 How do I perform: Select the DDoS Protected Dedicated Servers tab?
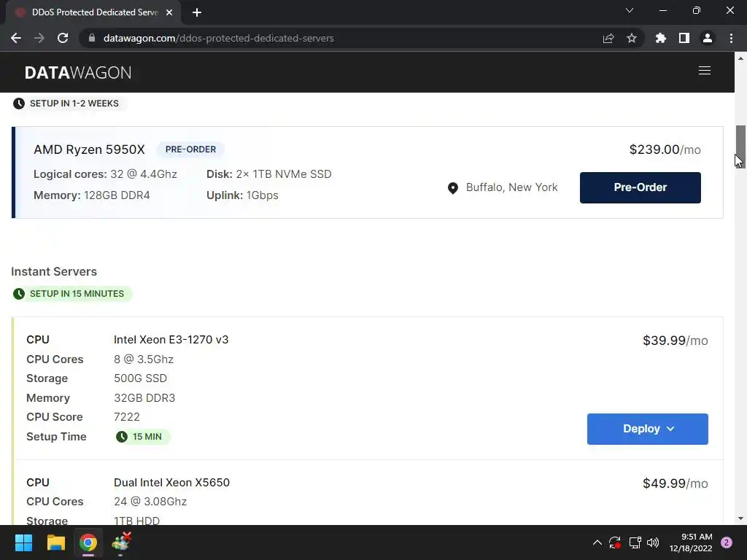tap(94, 12)
